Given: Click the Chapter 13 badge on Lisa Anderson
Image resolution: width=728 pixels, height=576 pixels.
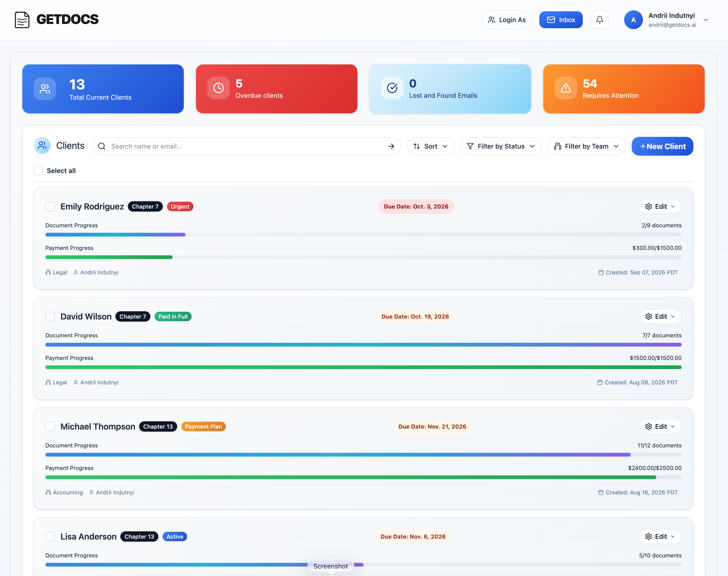Looking at the screenshot, I should coord(139,537).
